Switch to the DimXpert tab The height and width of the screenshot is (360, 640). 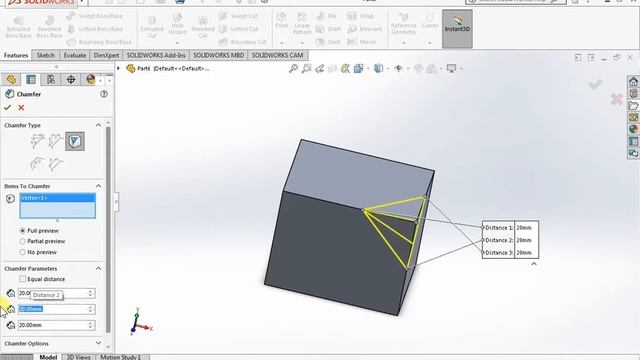[x=106, y=55]
